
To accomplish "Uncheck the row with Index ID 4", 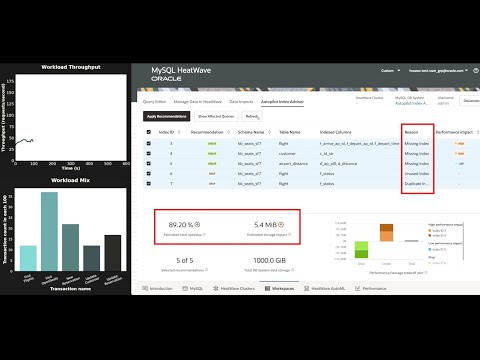I will click(149, 153).
